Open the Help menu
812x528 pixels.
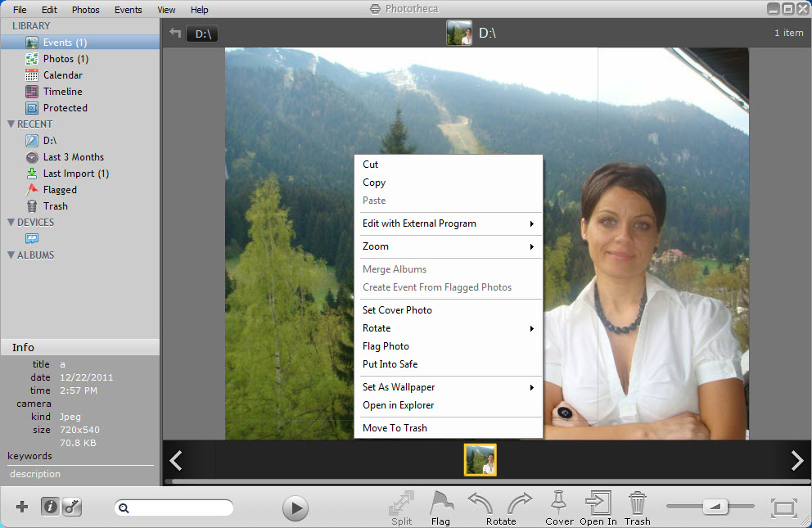click(x=200, y=10)
